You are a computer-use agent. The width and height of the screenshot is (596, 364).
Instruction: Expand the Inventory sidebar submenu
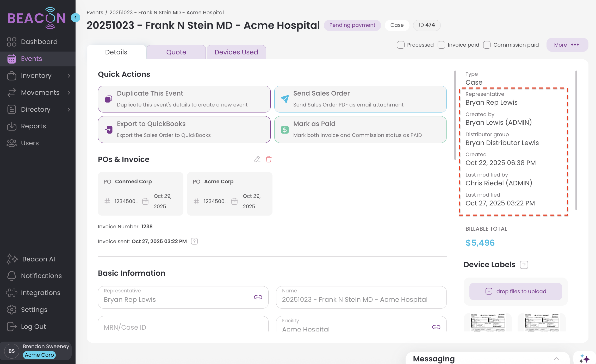[69, 76]
